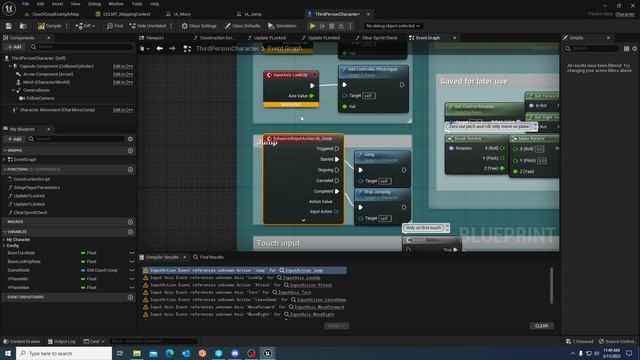Expand the EnhancedInputAction IA_Jump node pins
The width and height of the screenshot is (640, 360).
tap(303, 220)
